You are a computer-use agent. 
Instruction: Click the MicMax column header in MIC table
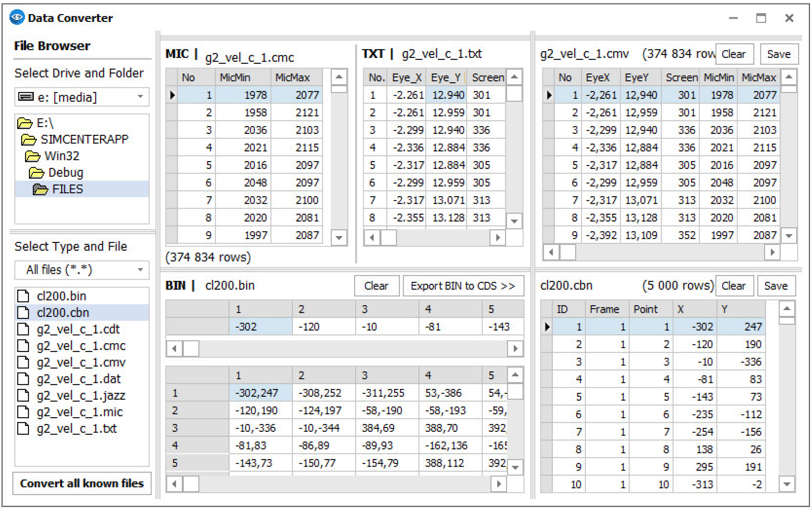292,78
